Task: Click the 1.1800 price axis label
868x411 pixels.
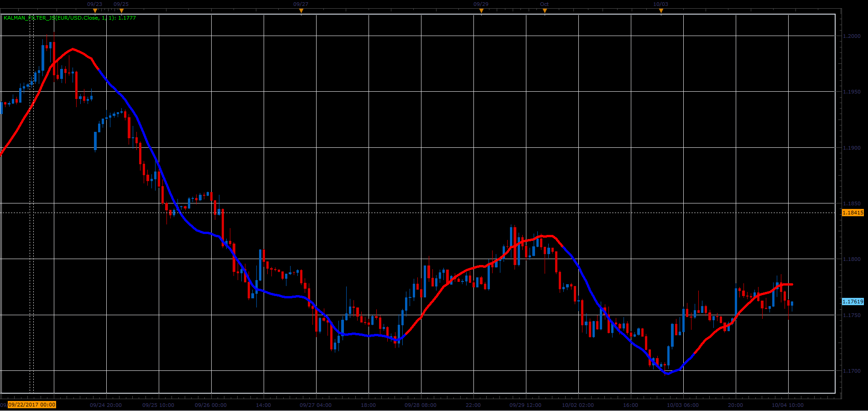Action: (852, 259)
